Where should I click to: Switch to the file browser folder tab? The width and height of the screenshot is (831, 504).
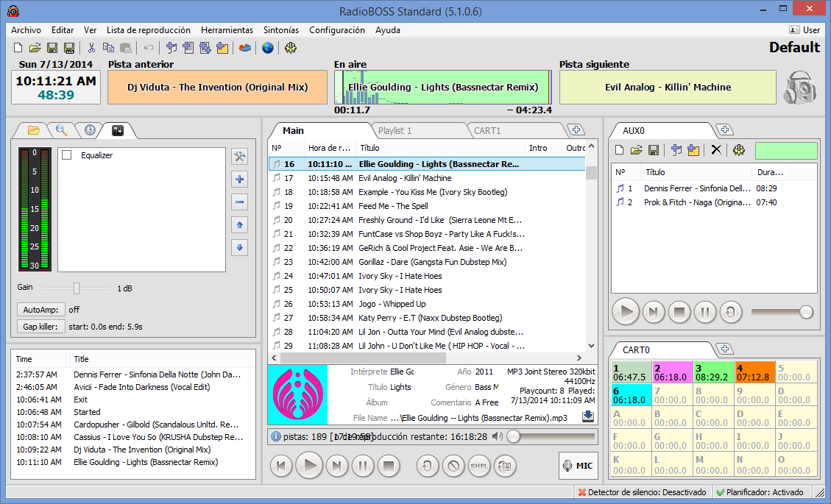point(33,130)
